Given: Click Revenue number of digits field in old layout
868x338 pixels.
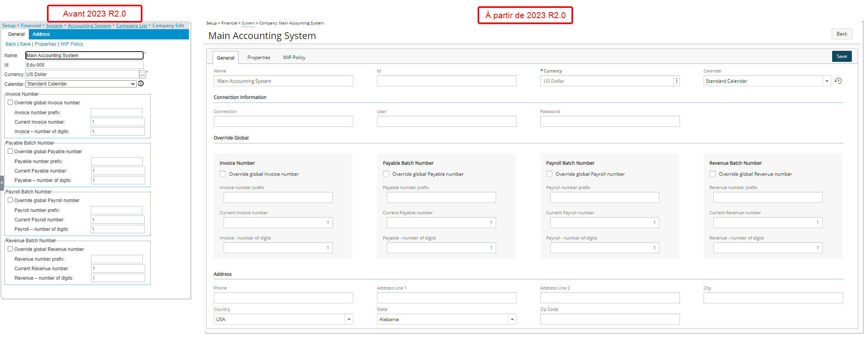Looking at the screenshot, I should pyautogui.click(x=118, y=278).
